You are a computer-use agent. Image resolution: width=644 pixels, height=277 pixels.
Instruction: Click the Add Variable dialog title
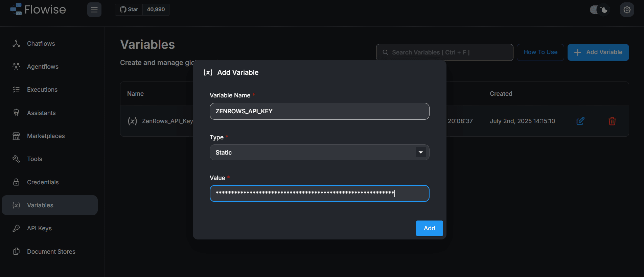[x=238, y=72]
